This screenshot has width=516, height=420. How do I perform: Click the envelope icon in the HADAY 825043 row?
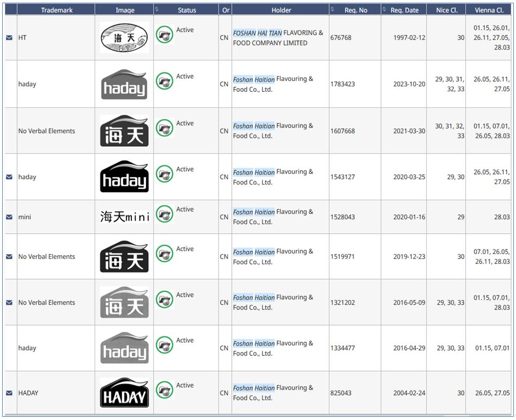click(9, 393)
